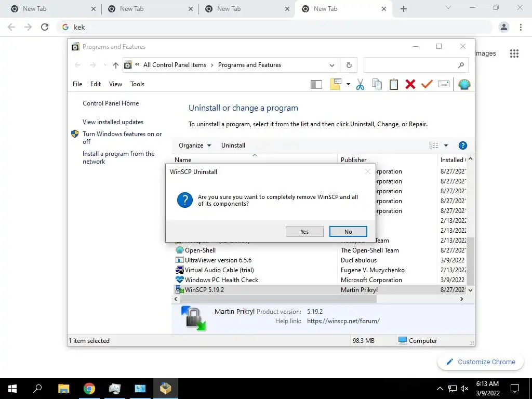Expand the address bar history dropdown
532x399 pixels.
pos(332,65)
